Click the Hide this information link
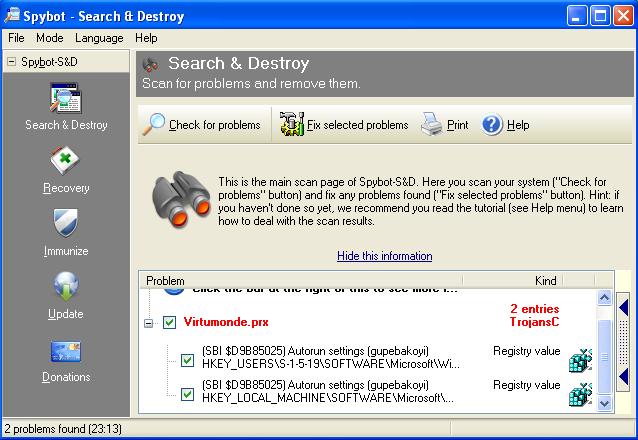Viewport: 638px width, 440px height. click(x=385, y=256)
